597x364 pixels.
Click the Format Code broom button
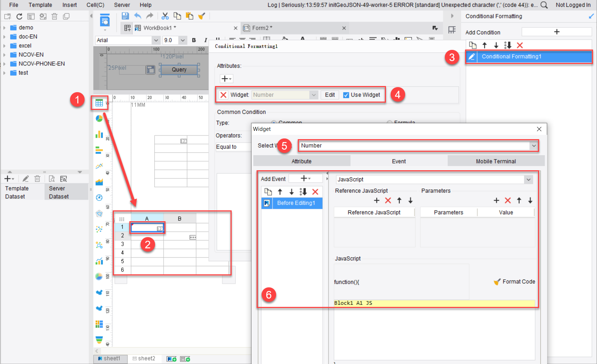click(514, 282)
